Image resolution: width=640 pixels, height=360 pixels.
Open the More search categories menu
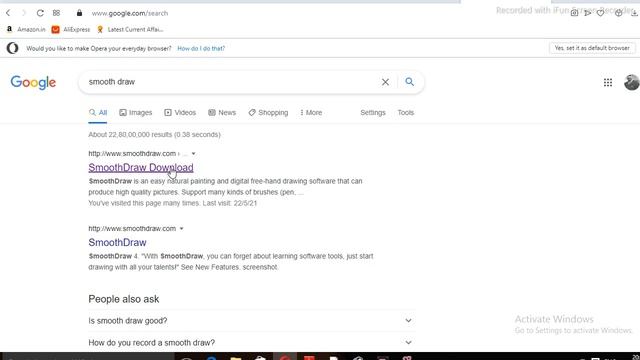(x=311, y=113)
